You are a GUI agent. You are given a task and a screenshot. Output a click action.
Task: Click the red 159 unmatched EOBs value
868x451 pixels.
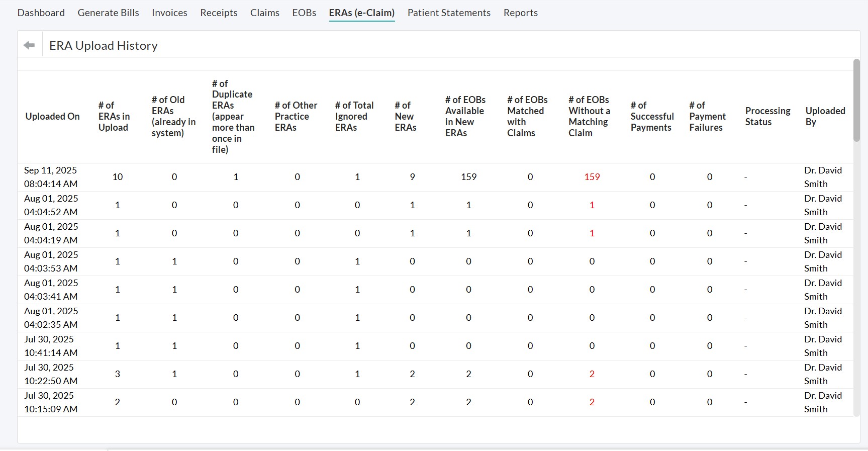(x=592, y=177)
